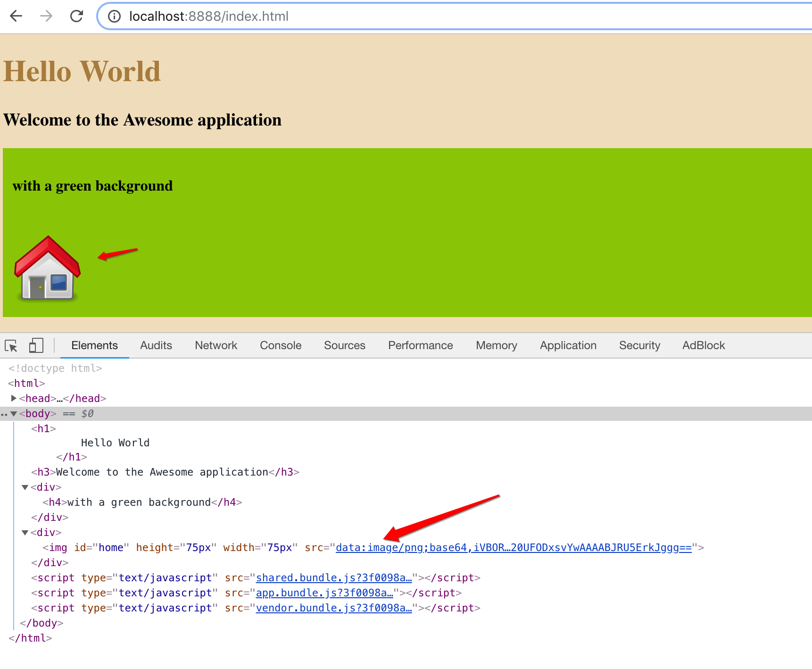Open the Application tab
812x669 pixels.
coord(568,345)
